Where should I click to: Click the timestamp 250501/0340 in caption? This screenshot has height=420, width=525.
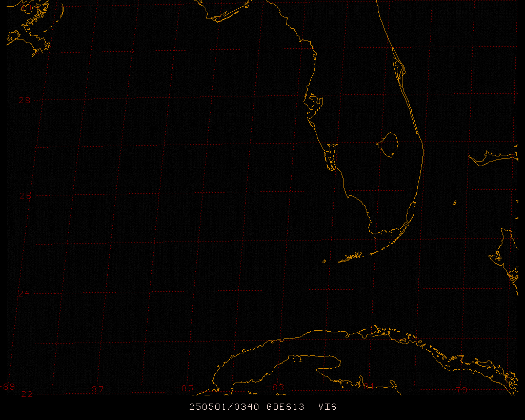tap(224, 407)
